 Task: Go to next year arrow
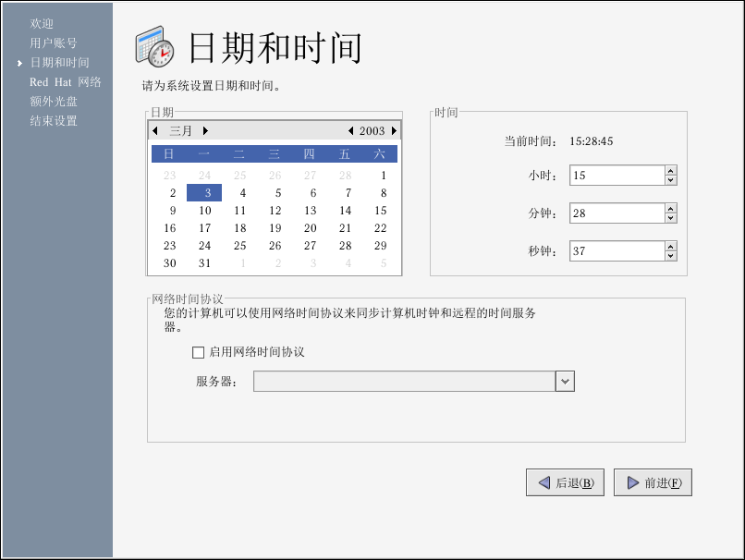click(394, 130)
